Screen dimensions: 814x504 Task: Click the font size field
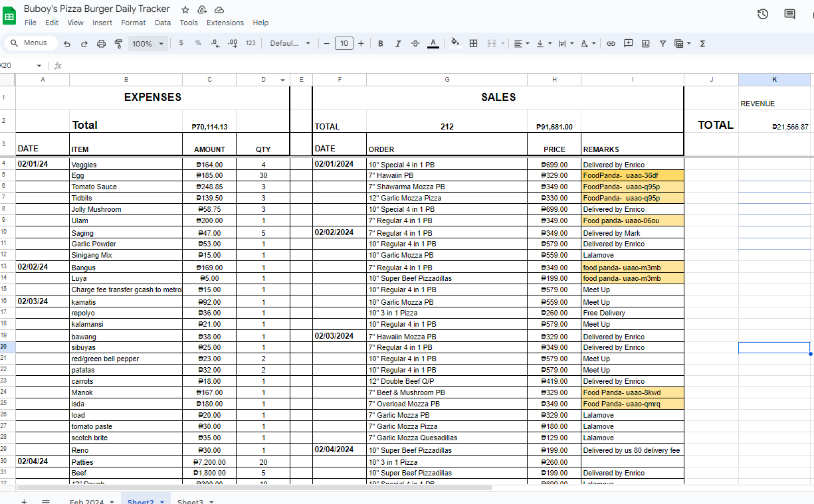[344, 44]
